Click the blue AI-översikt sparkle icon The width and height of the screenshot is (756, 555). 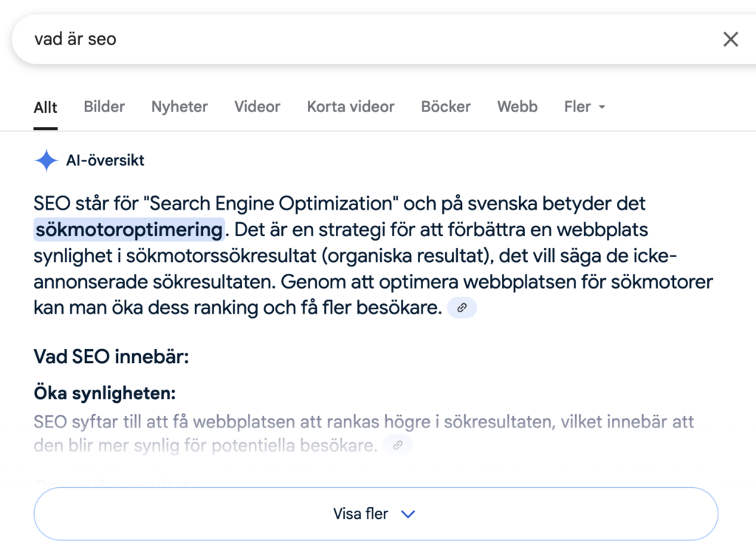coord(47,160)
